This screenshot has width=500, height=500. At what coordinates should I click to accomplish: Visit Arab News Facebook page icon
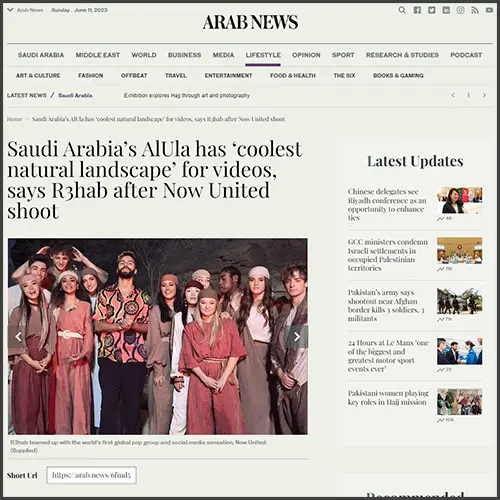[417, 10]
